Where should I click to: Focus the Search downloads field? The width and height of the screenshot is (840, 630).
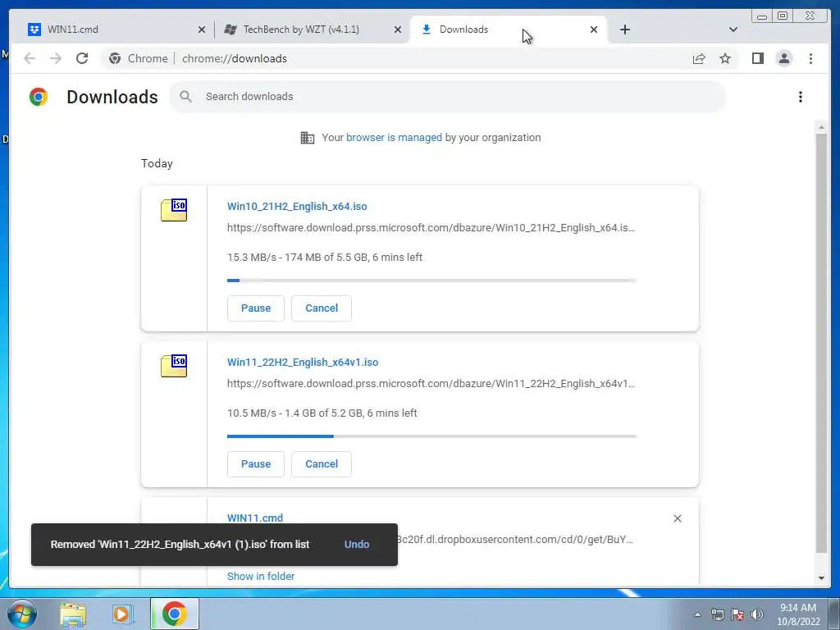pos(447,97)
